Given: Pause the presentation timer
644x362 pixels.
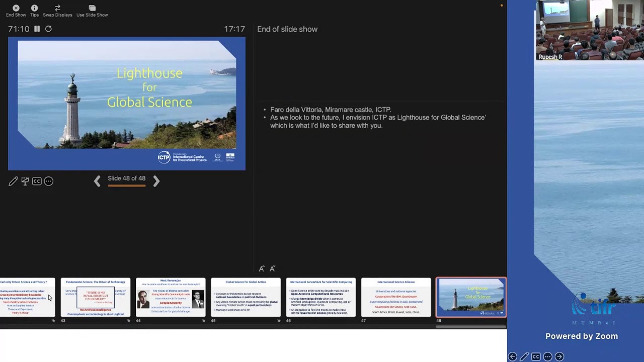Looking at the screenshot, I should coord(37,29).
